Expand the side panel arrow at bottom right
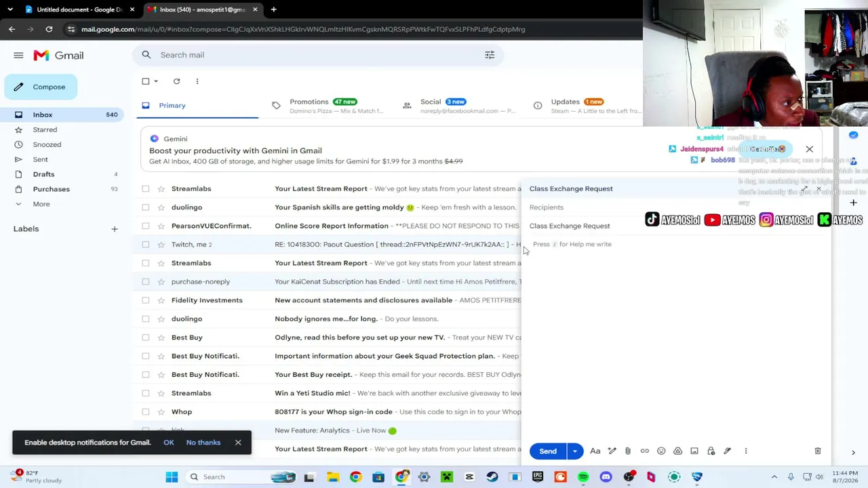Viewport: 868px width, 488px height. pos(853,453)
